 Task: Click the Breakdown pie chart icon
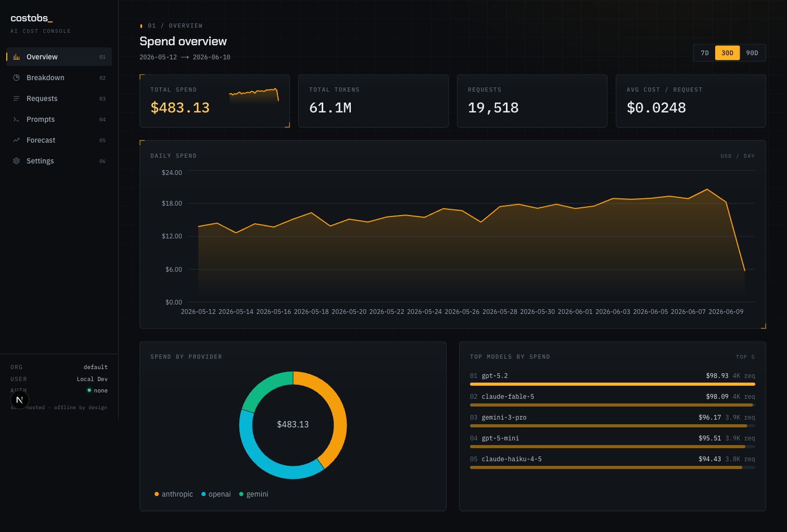click(16, 78)
